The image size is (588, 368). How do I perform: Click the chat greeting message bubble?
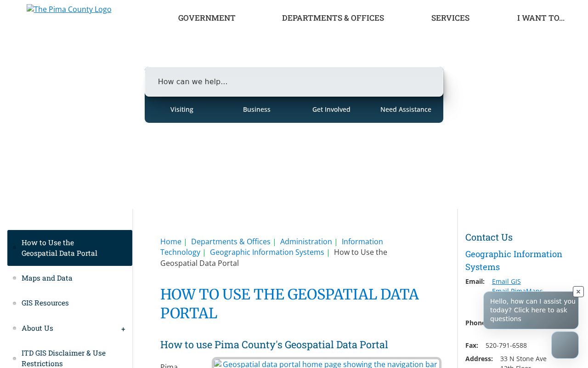tap(531, 310)
